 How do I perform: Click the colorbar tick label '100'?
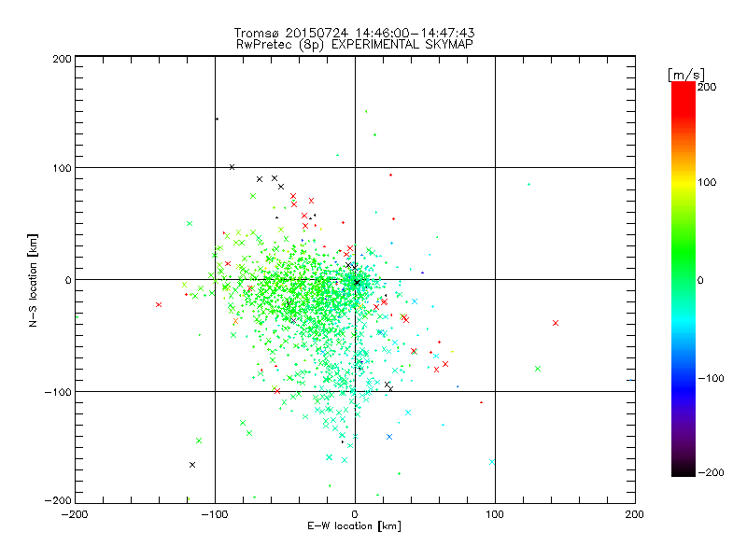click(x=707, y=182)
